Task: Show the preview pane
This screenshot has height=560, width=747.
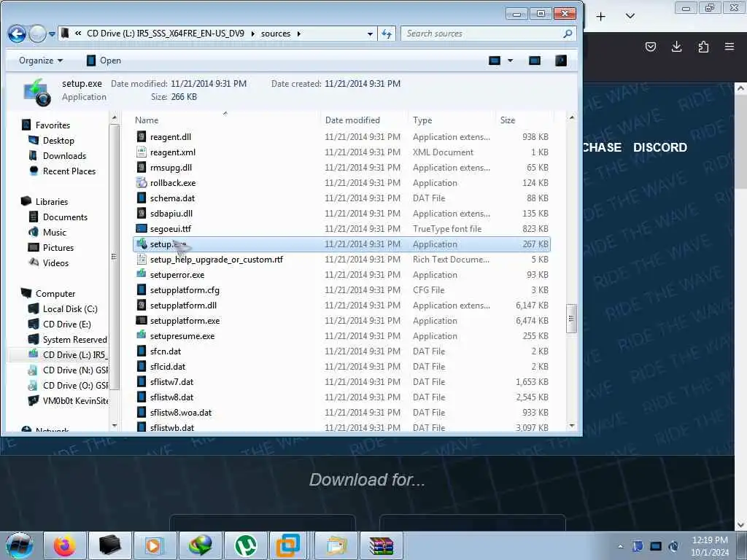Action: (x=535, y=61)
